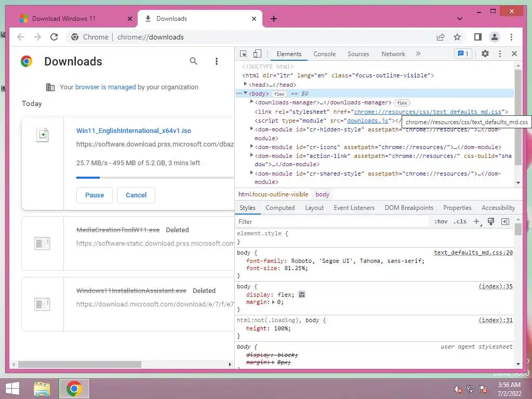
Task: Select the Elements tab
Action: (289, 54)
